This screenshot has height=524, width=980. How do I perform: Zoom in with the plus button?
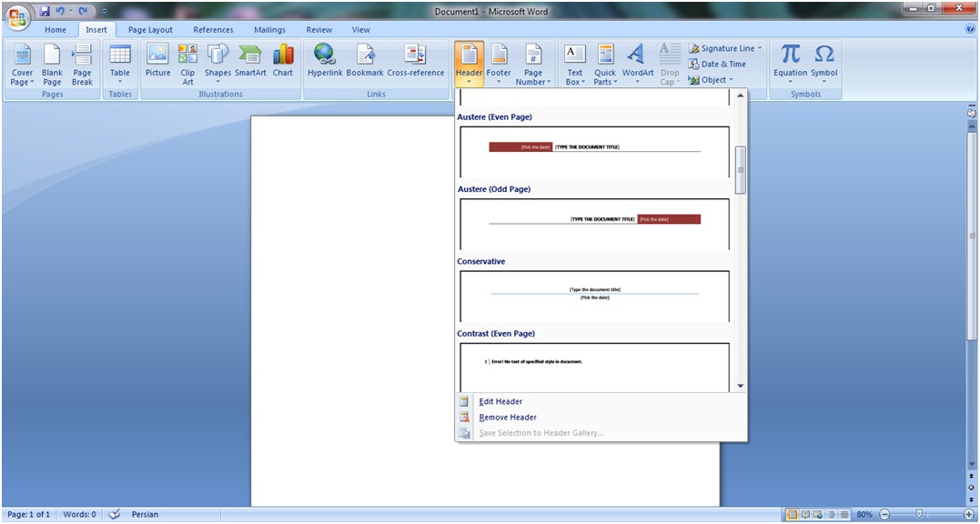point(968,515)
